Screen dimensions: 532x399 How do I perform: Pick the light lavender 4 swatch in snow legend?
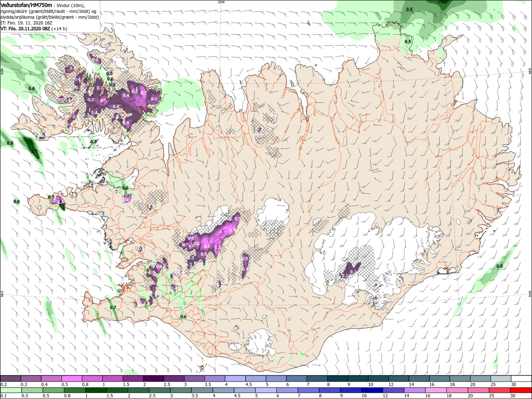(235, 379)
